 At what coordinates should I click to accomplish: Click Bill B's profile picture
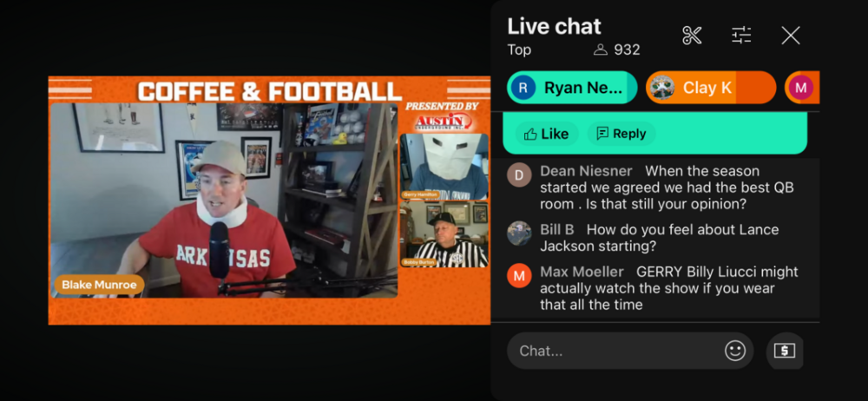(519, 233)
